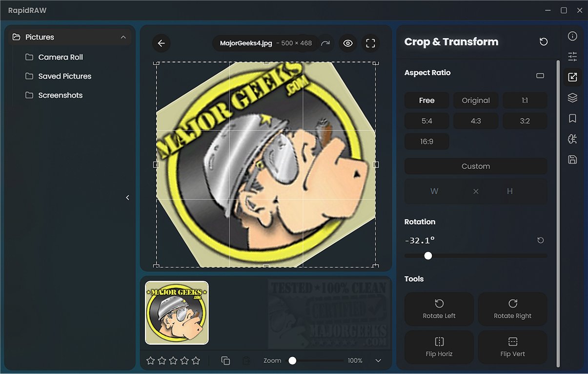
Task: Go back with the arrow button
Action: [162, 43]
